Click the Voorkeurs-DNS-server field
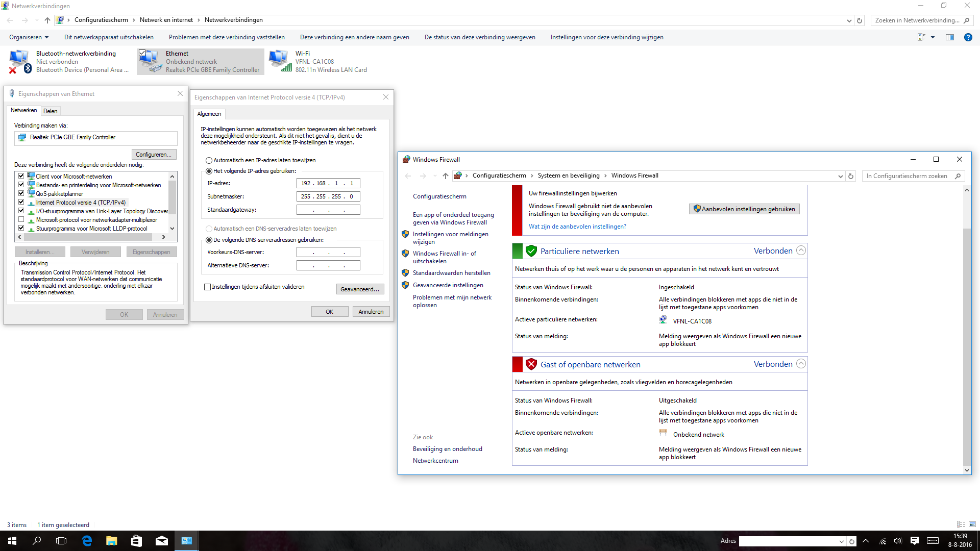980x551 pixels. pos(328,252)
